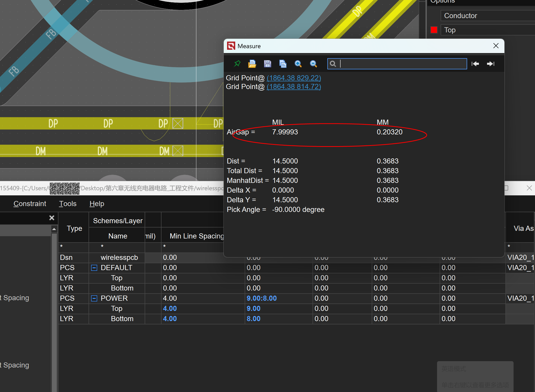535x392 pixels.
Task: Click the scroll-up arrow of left pane
Action: (54, 229)
